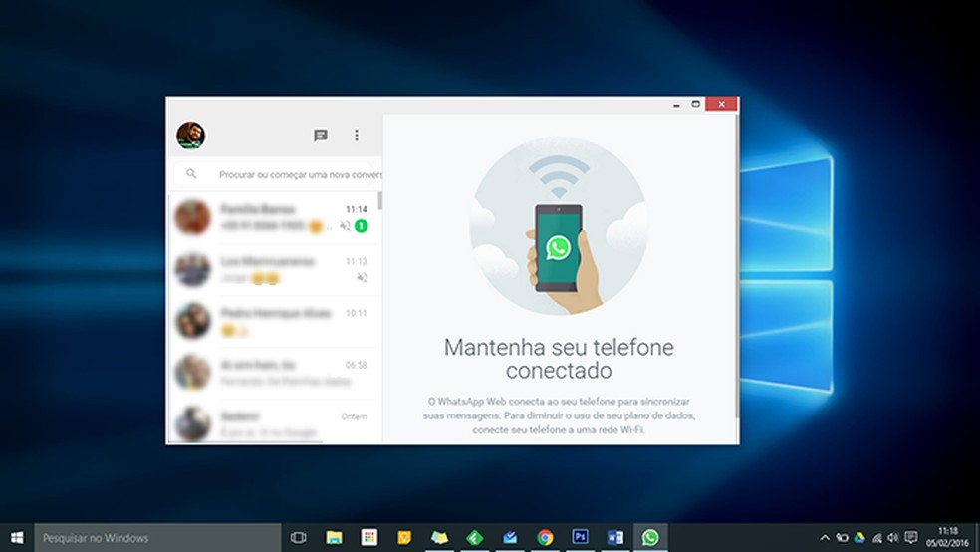Click the muted icon on the 11:13 chat
The height and width of the screenshot is (552, 980).
(362, 278)
